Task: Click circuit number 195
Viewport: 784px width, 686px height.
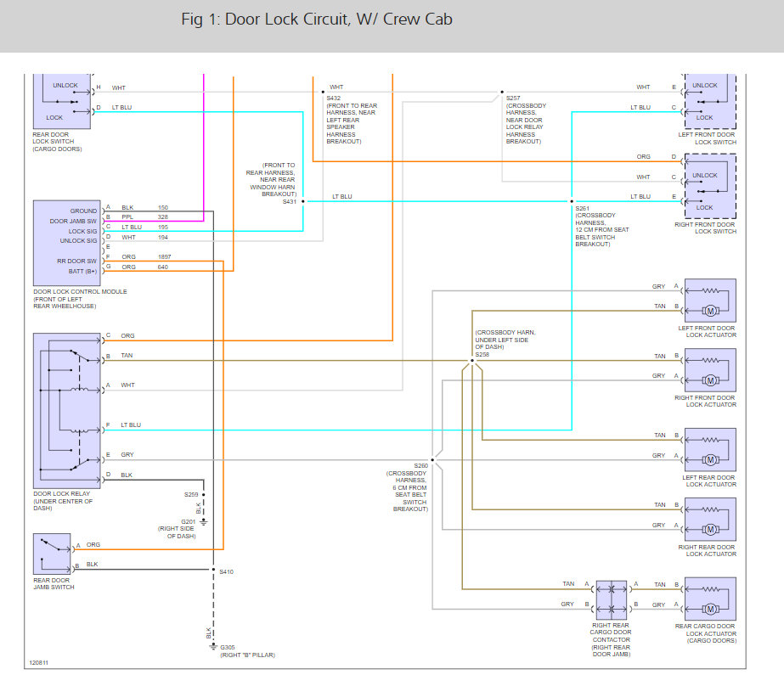Action: click(x=163, y=227)
